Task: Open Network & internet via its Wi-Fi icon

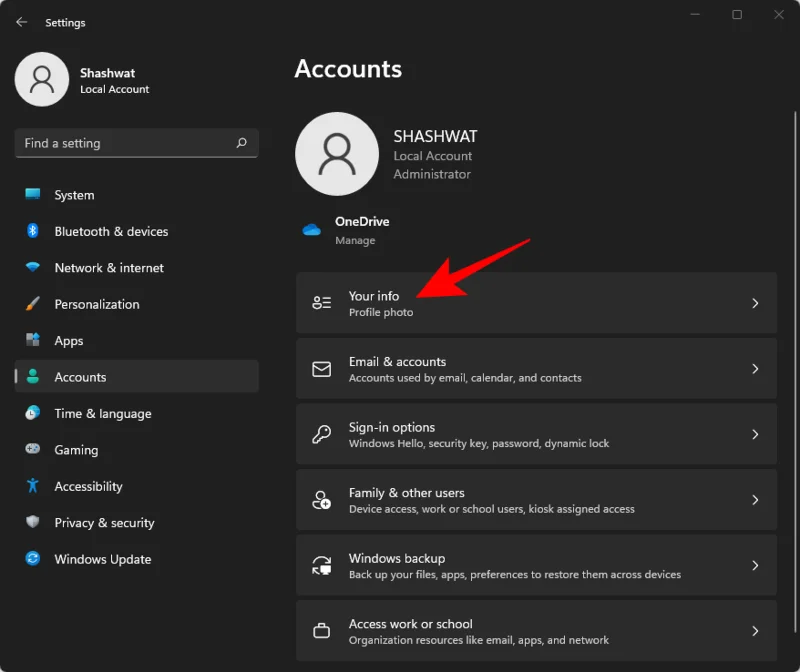Action: pos(31,268)
